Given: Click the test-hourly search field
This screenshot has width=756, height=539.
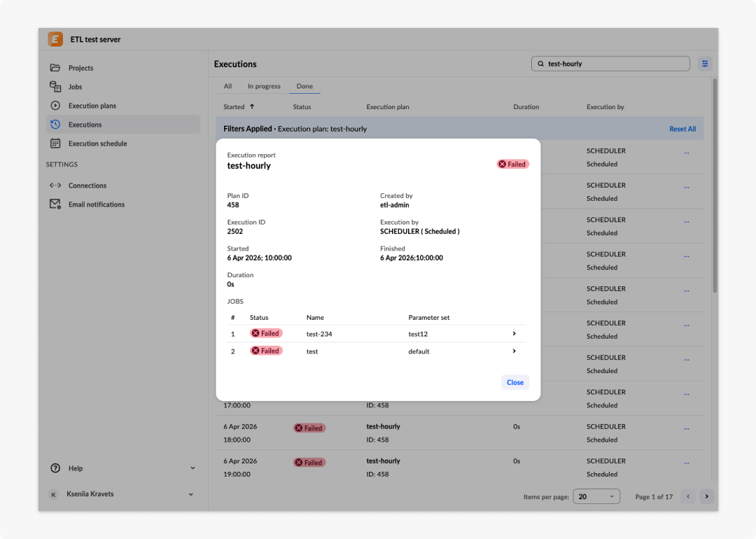Looking at the screenshot, I should click(x=610, y=64).
